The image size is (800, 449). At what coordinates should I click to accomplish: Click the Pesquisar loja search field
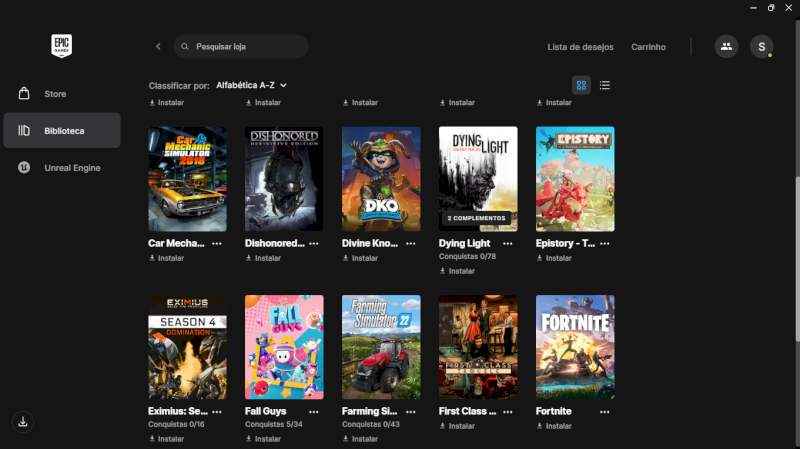(x=241, y=46)
